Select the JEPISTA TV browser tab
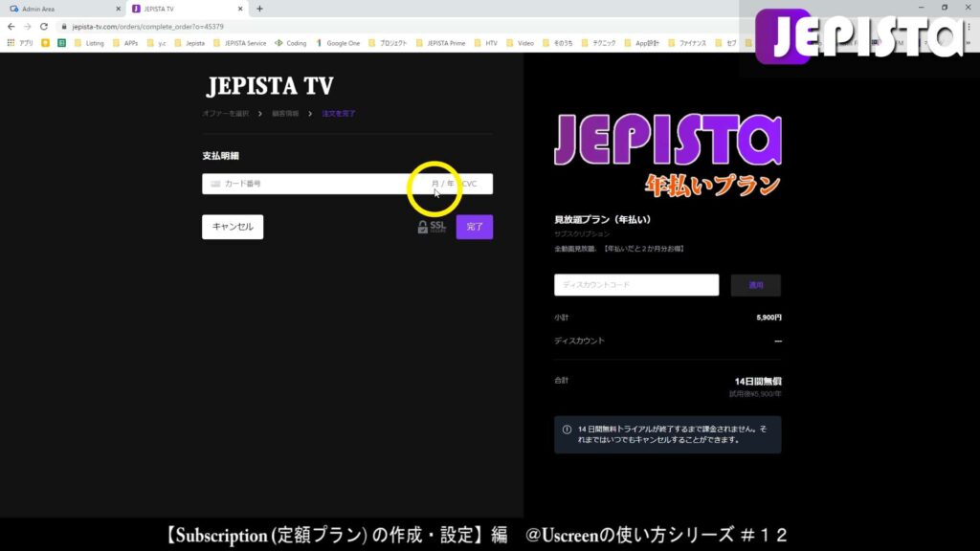Viewport: 980px width, 551px height. 188,9
